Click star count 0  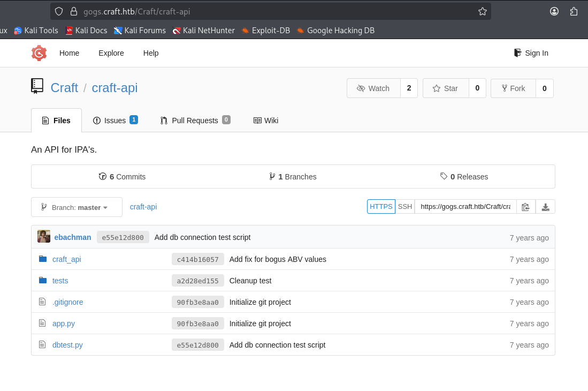click(477, 88)
